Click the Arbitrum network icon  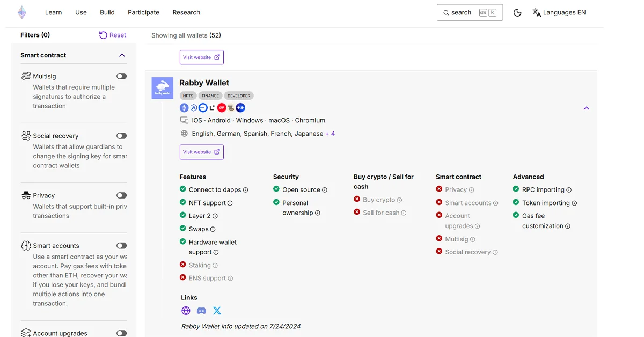(194, 108)
